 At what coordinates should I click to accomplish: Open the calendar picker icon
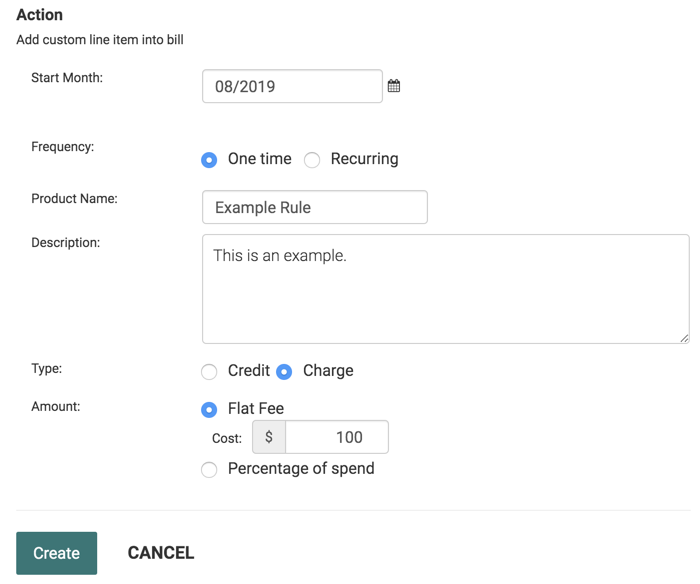coord(394,86)
